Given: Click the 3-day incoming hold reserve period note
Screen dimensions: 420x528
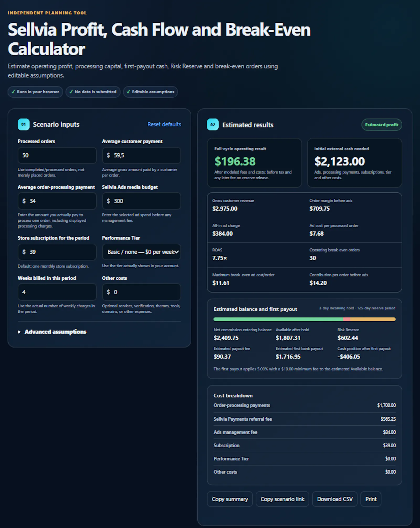Looking at the screenshot, I should 357,308.
